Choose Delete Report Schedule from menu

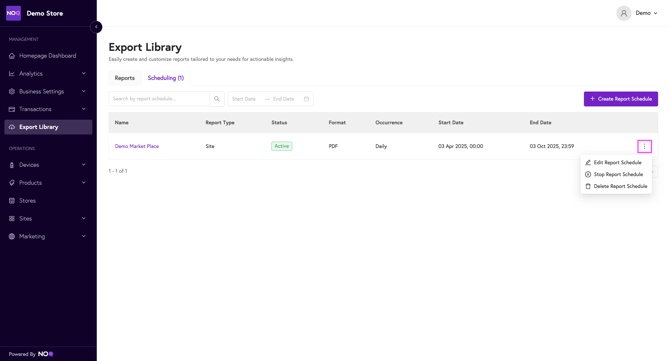pyautogui.click(x=616, y=186)
